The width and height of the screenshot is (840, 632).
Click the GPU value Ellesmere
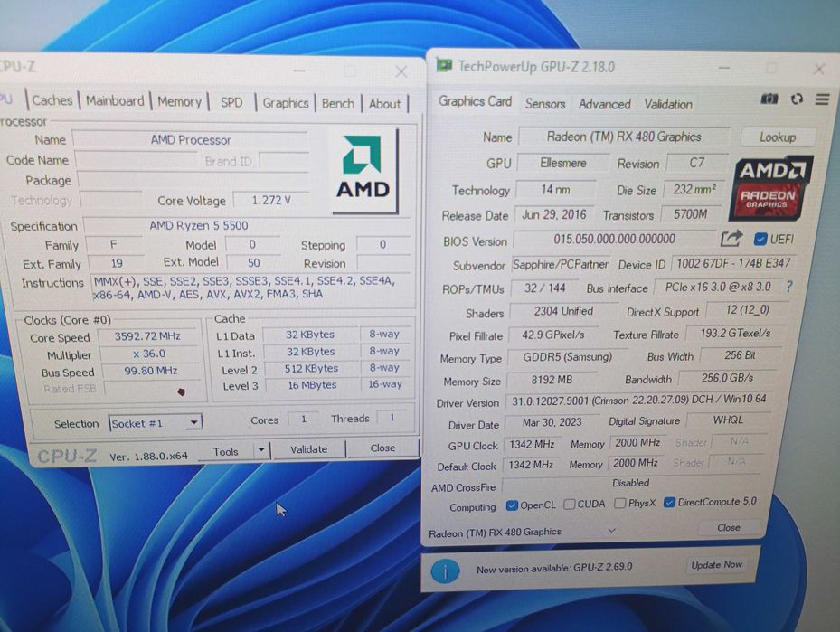563,163
